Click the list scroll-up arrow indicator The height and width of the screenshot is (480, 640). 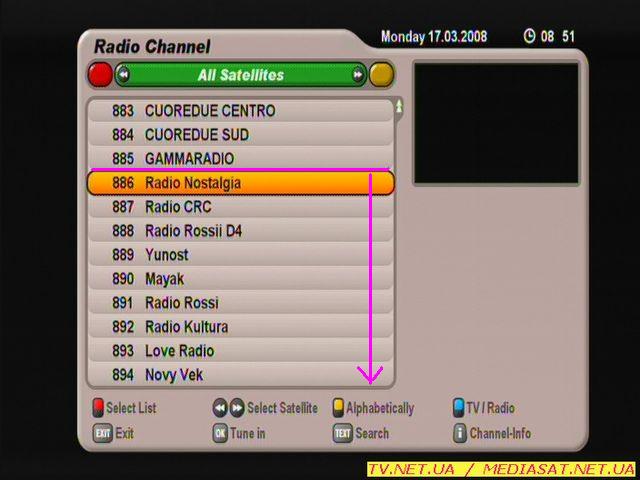399,106
